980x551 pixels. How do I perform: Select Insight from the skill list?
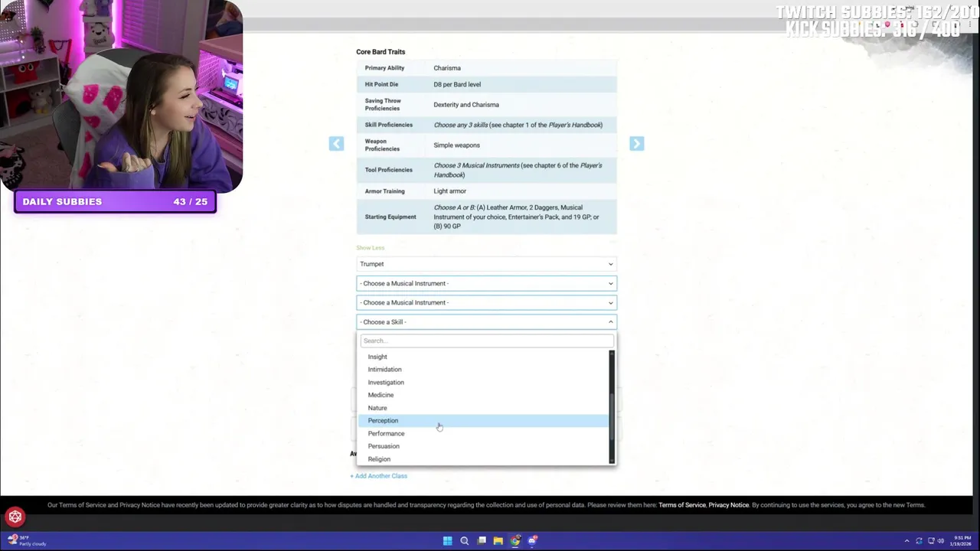[483, 357]
